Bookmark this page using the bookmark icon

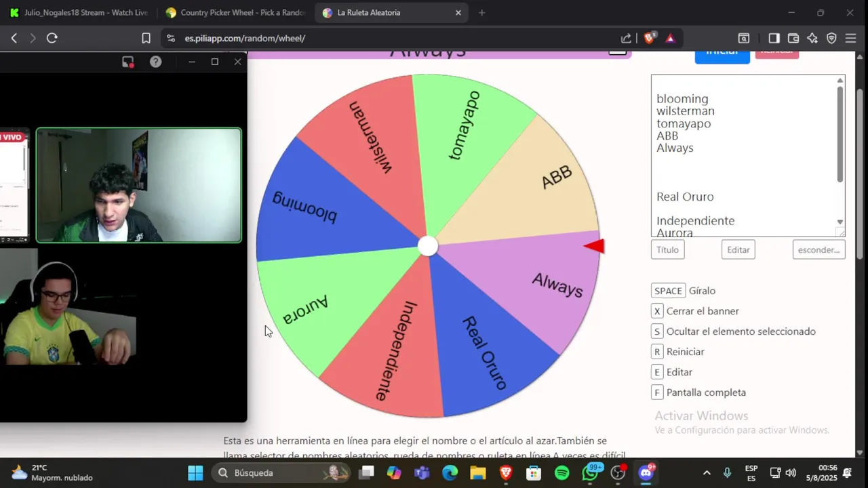pos(146,39)
